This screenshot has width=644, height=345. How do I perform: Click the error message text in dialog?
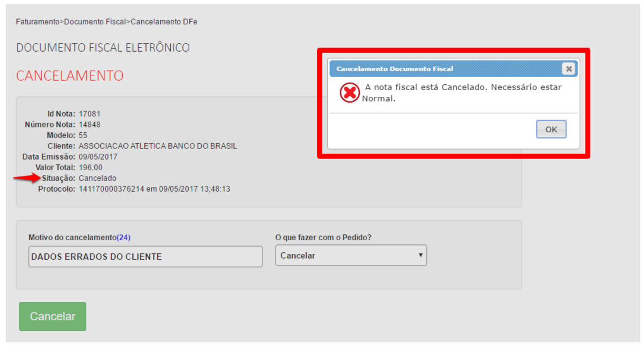click(463, 93)
